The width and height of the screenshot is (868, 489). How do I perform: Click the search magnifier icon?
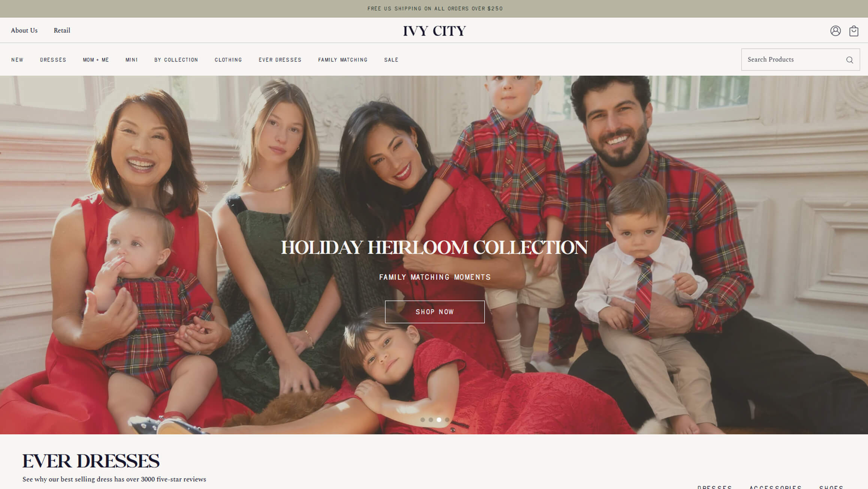850,60
